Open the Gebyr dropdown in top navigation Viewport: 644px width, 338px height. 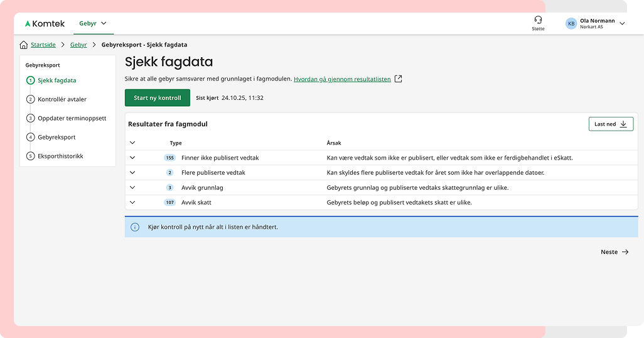pyautogui.click(x=93, y=24)
